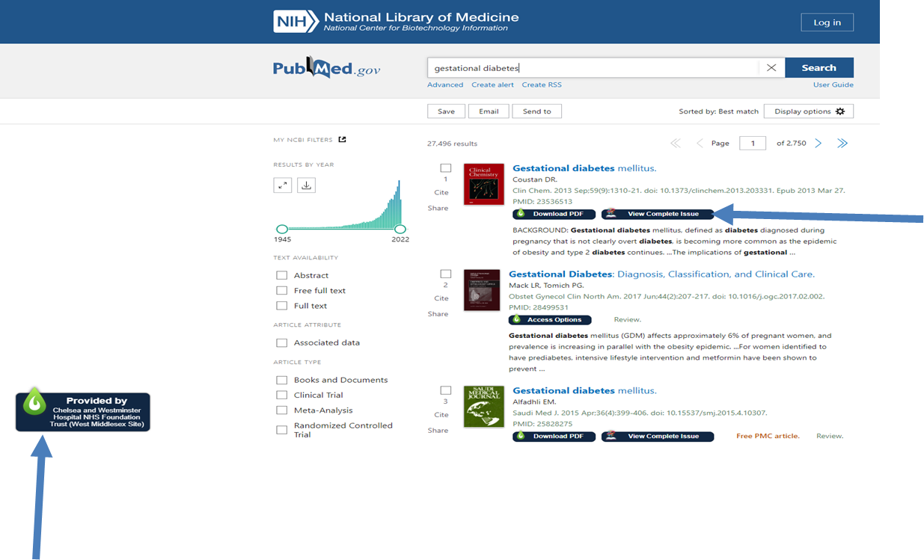Click the NIH logo
Image resolution: width=924 pixels, height=560 pixels.
[295, 22]
